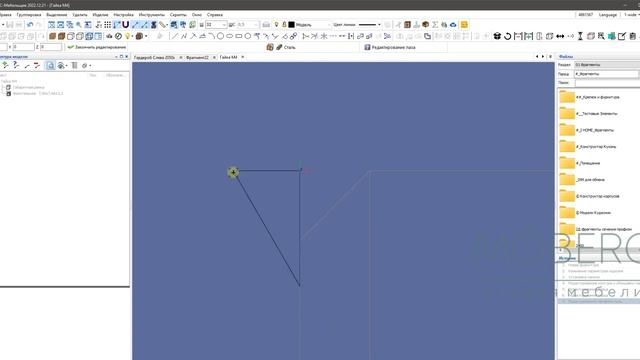Open the Раздел dropdown in files panel
The height and width of the screenshot is (360, 640).
pos(607,65)
